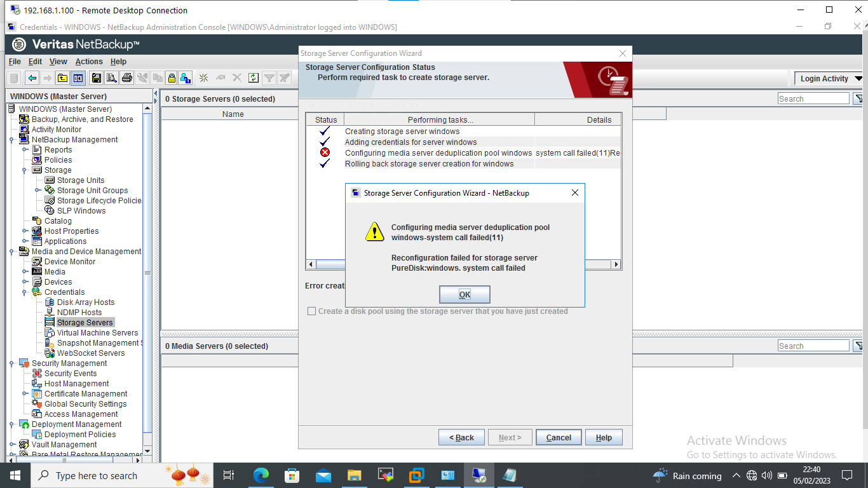This screenshot has height=488, width=868.
Task: Click OK in the error dialog
Action: pos(465,294)
